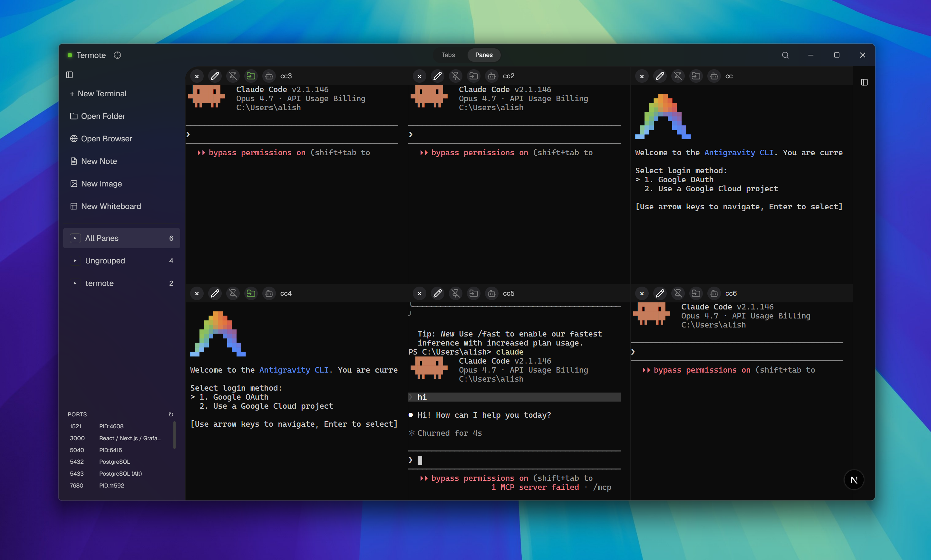Click 'Google OAuth' option in pane cc
This screenshot has width=931, height=560.
coord(686,180)
